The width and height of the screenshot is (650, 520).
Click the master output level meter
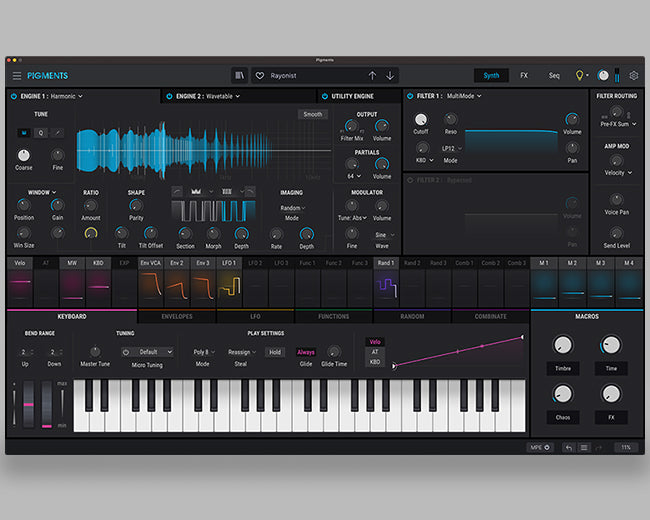(617, 75)
